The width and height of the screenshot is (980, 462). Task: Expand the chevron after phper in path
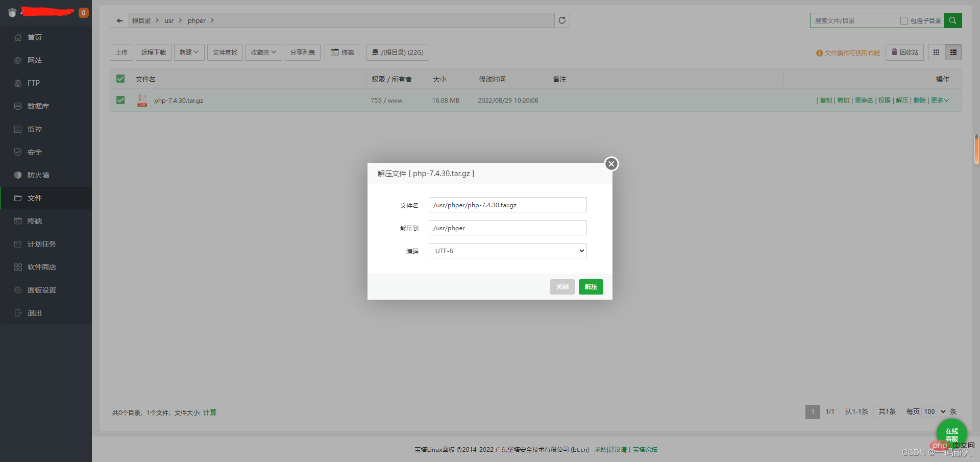coord(212,20)
